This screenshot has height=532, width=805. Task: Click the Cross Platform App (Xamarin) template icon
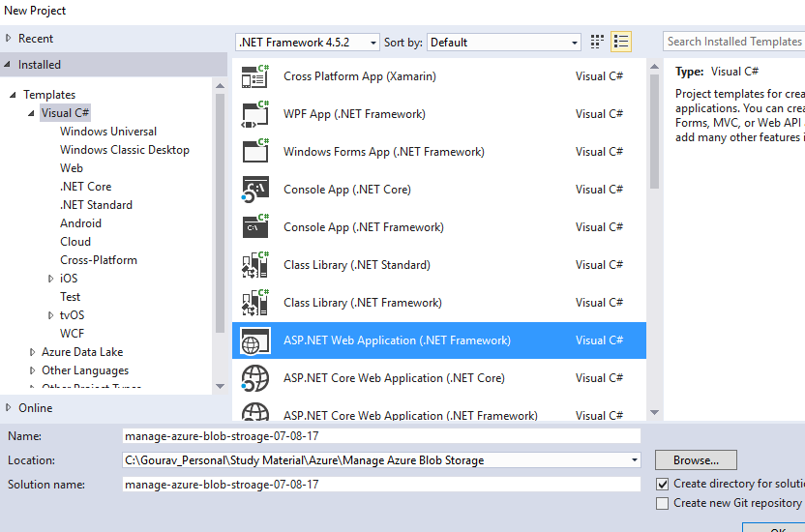coord(255,76)
